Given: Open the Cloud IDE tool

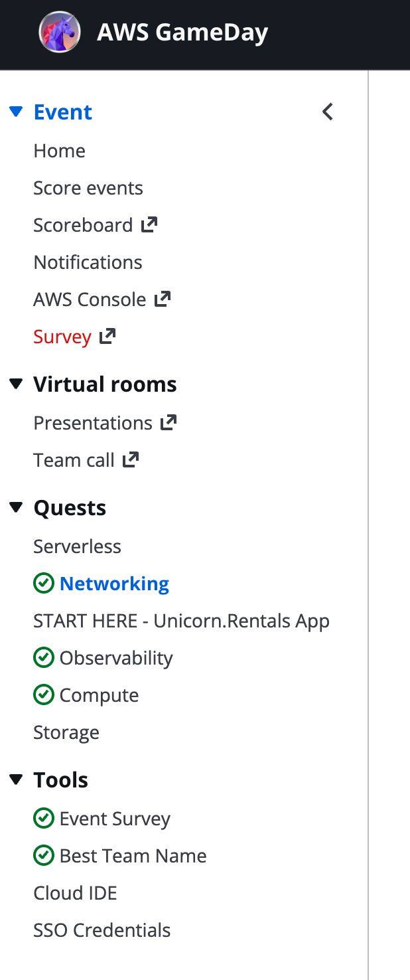Looking at the screenshot, I should click(x=75, y=892).
